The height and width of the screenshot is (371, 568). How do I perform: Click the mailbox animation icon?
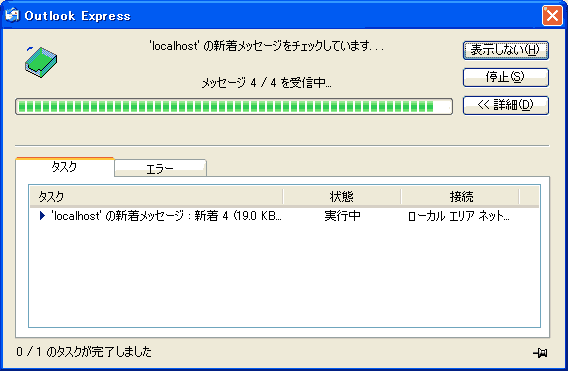click(x=41, y=62)
